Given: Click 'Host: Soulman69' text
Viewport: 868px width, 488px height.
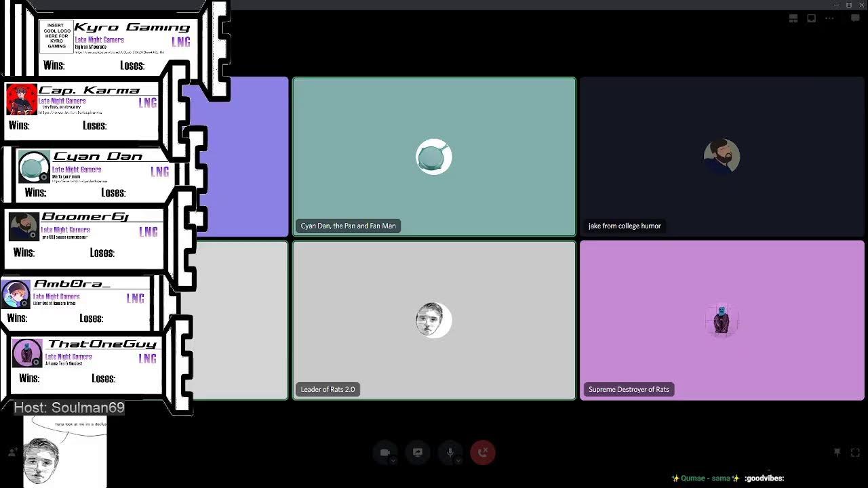Looking at the screenshot, I should coord(69,407).
